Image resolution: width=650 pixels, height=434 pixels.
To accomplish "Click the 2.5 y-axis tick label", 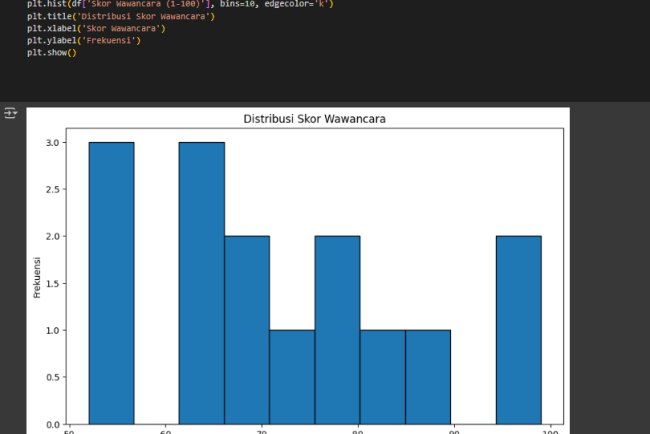I will (x=52, y=189).
